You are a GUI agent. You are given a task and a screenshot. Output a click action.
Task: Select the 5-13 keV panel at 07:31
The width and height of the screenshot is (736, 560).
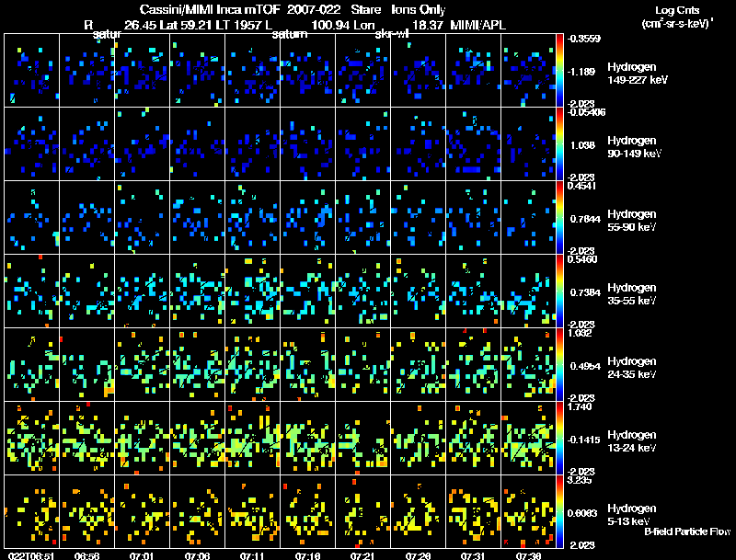[x=473, y=512]
